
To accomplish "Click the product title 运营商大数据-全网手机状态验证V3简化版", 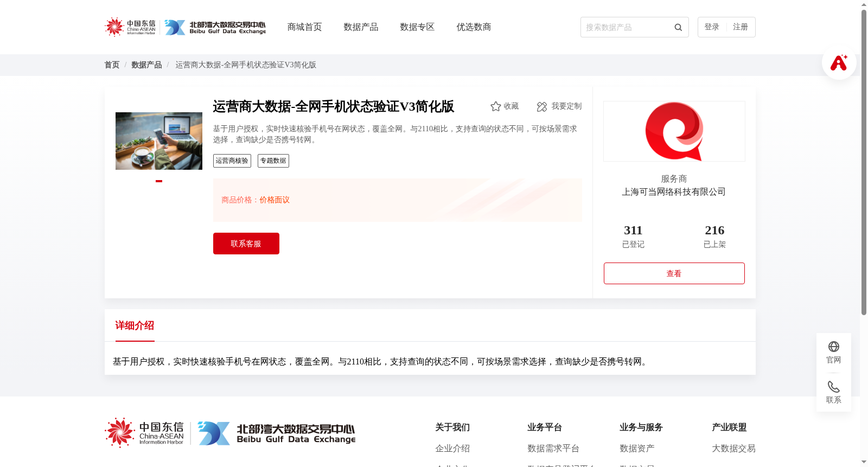I will click(333, 107).
